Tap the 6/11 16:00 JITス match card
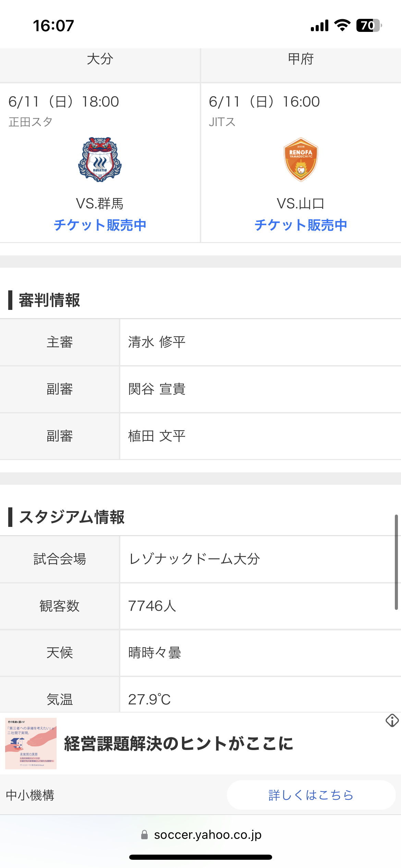401x868 pixels. [301, 163]
